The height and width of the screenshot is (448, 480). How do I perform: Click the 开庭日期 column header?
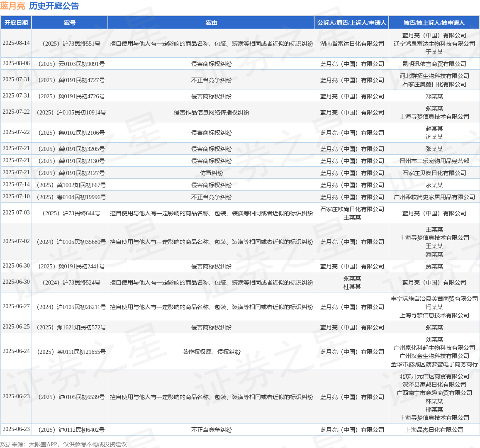point(16,23)
